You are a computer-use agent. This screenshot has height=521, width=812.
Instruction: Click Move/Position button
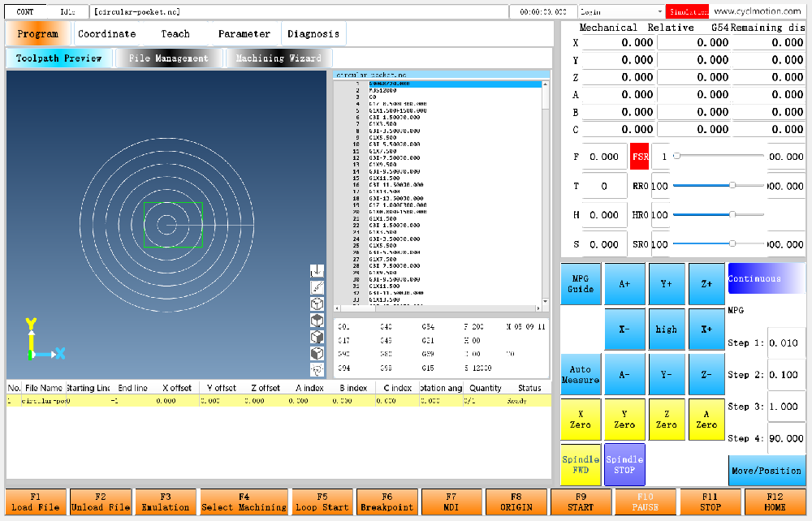(x=767, y=471)
